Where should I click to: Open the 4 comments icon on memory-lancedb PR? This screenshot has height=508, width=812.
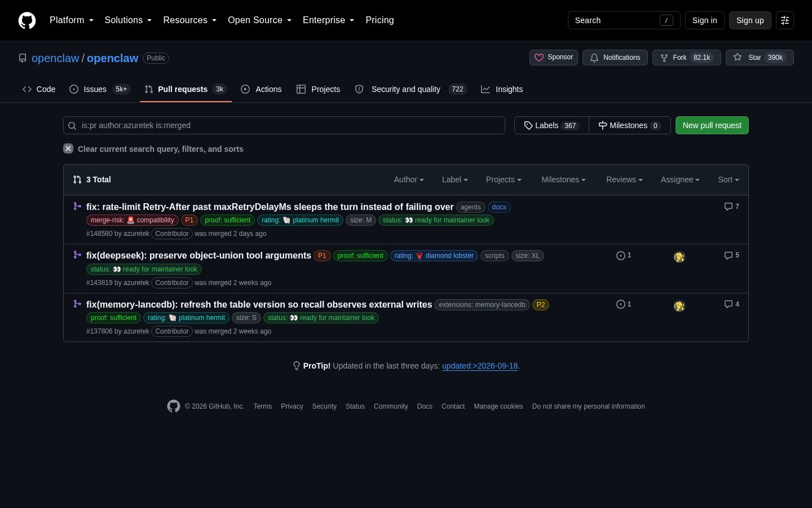(731, 304)
